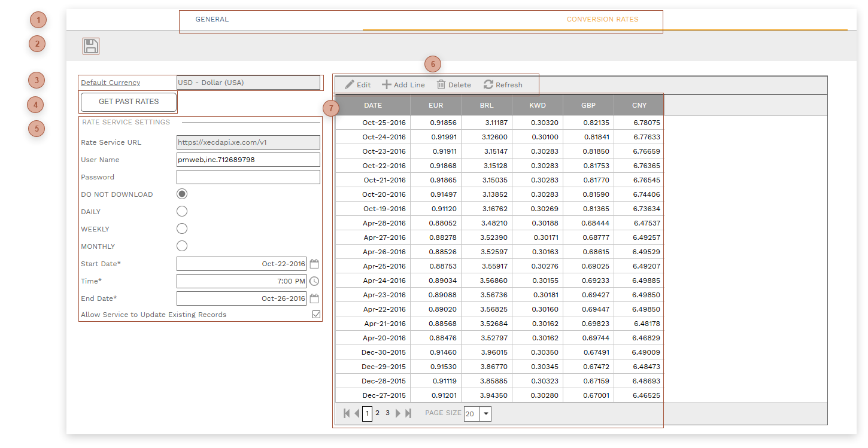Open the Time clock picker
Image resolution: width=868 pixels, height=448 pixels.
tap(314, 281)
